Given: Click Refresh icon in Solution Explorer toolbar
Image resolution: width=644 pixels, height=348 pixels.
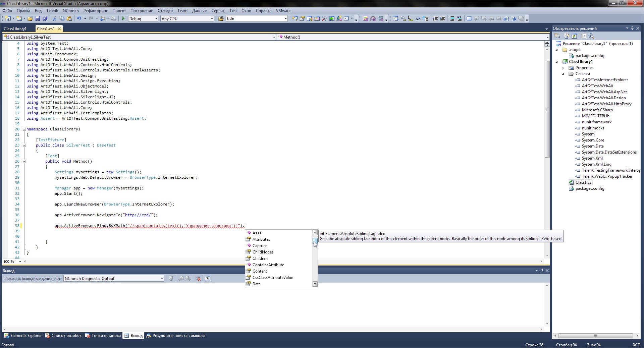Looking at the screenshot, I should (574, 36).
